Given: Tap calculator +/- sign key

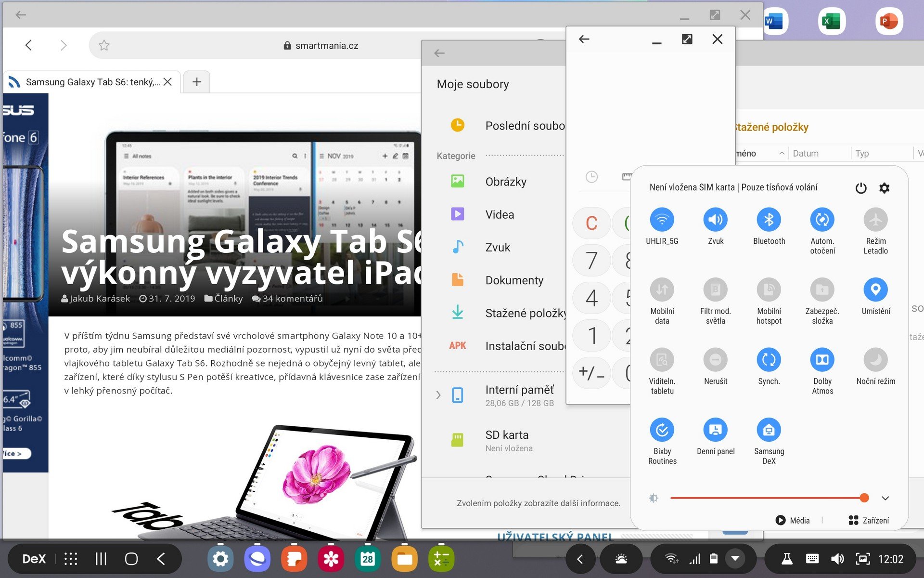Looking at the screenshot, I should tap(591, 373).
